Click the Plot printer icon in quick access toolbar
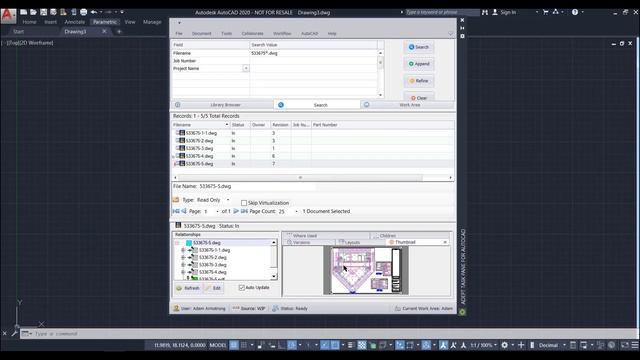 [83, 12]
